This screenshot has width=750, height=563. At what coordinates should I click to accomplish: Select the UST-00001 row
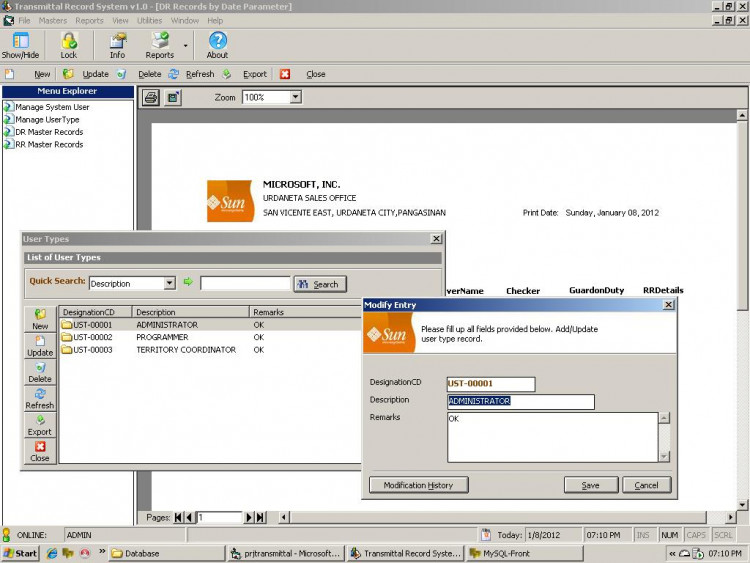click(x=210, y=325)
